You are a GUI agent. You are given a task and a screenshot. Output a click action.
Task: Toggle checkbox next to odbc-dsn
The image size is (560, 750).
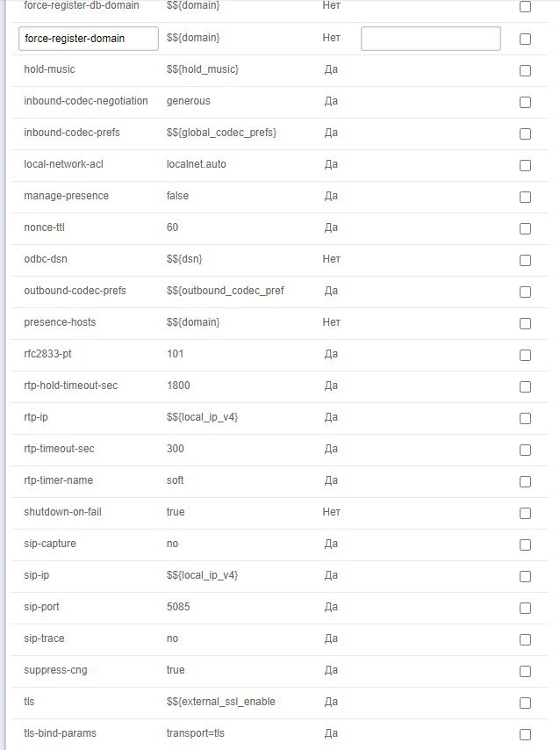[x=525, y=260]
